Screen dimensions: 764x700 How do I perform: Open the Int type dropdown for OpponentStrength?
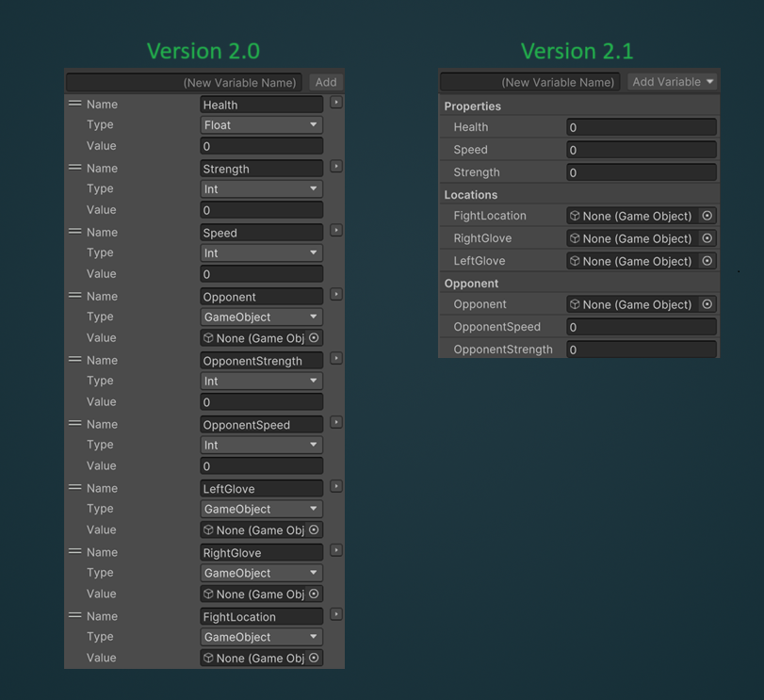tap(262, 381)
